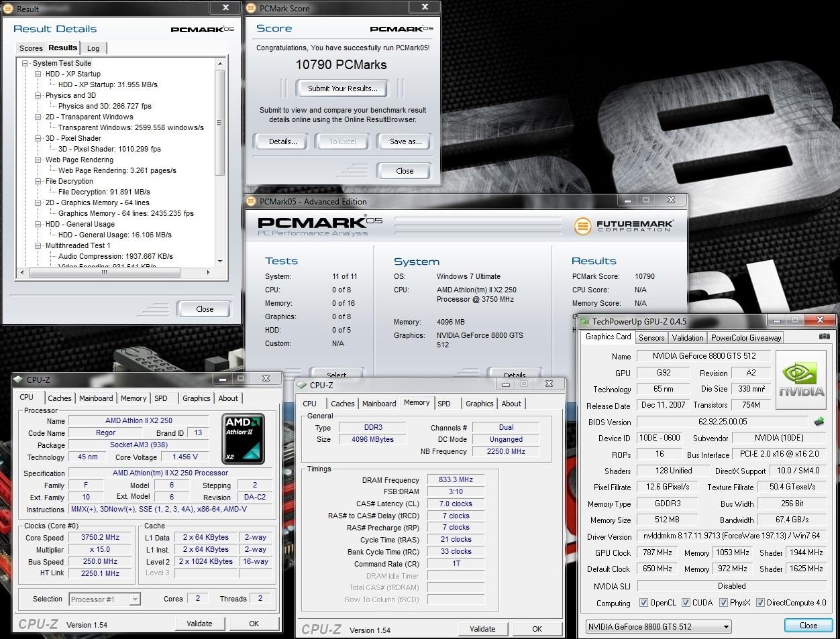Click the Futuremark Corporation logo
Image resolution: width=840 pixels, height=639 pixels.
click(624, 226)
